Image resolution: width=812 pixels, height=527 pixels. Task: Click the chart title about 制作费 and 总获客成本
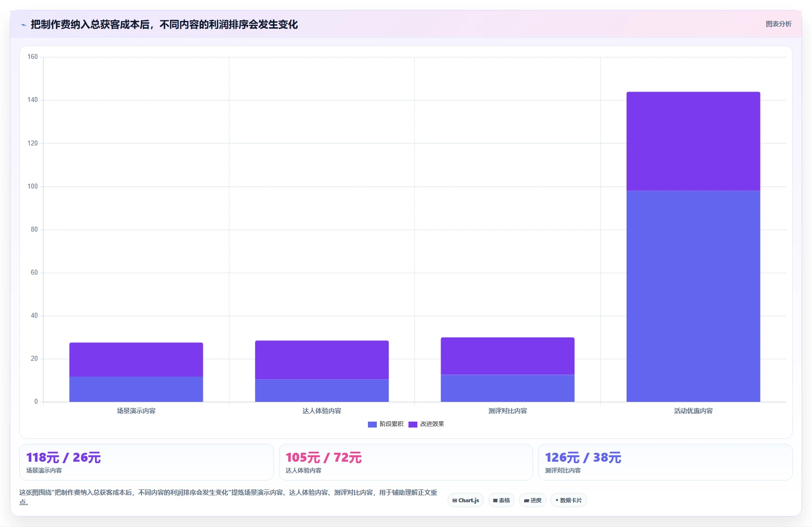[x=164, y=25]
